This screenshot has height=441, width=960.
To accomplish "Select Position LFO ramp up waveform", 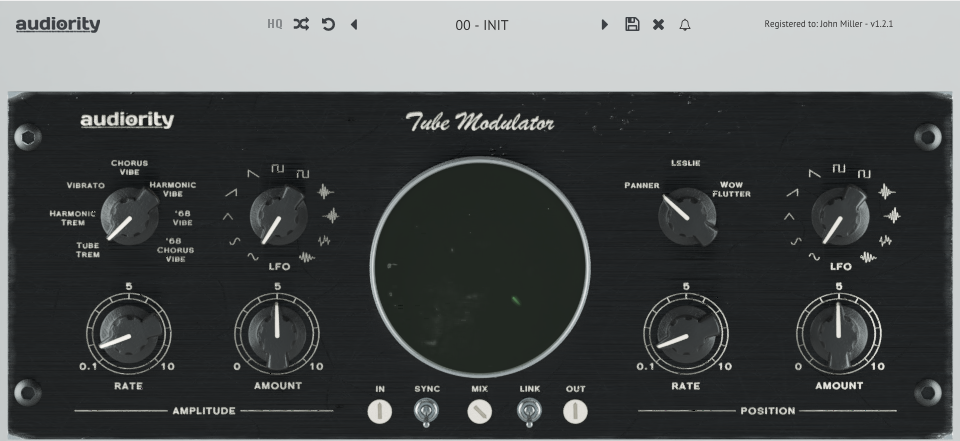I will click(x=792, y=193).
